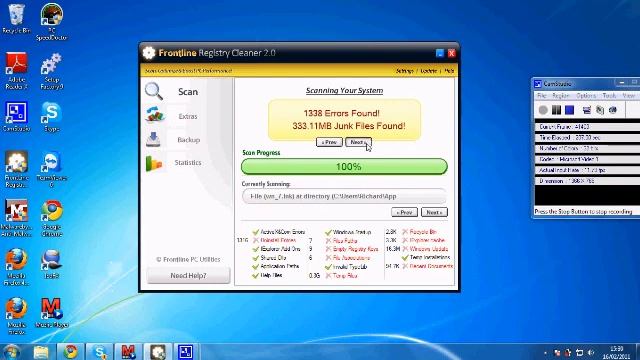Select the PC SpeedDoctor desktop icon

[51, 22]
